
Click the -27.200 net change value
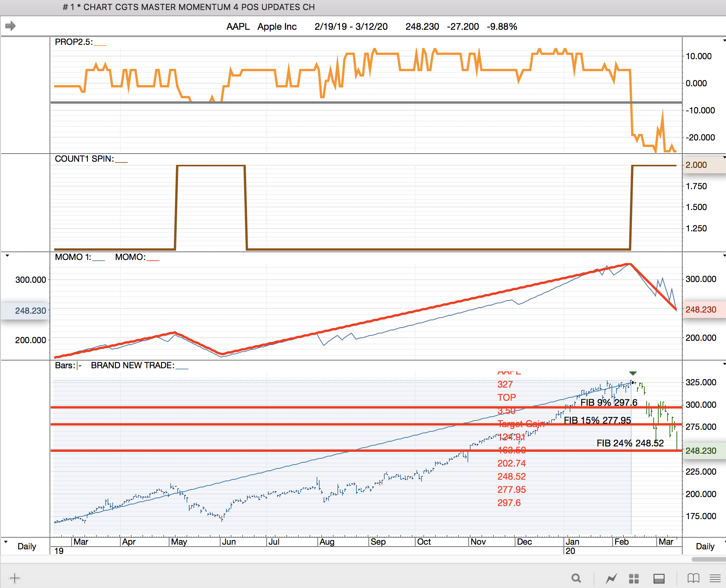coord(463,26)
